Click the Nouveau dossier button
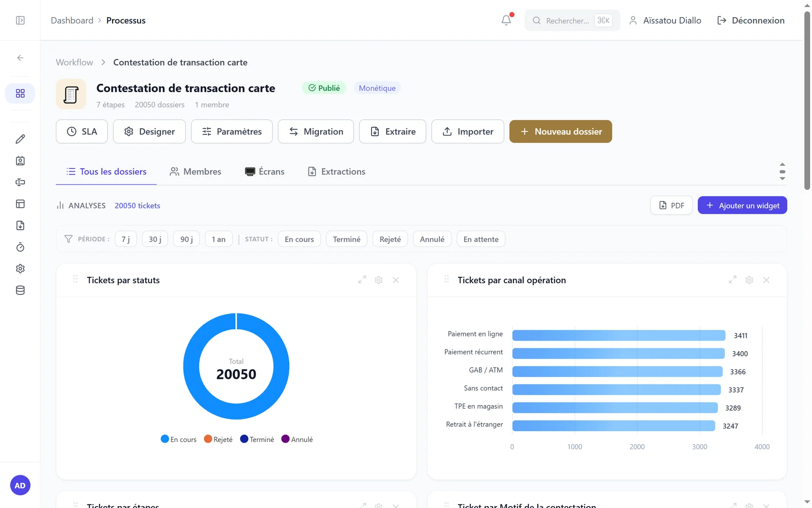Screen dimensions: 812x508 (x=561, y=131)
